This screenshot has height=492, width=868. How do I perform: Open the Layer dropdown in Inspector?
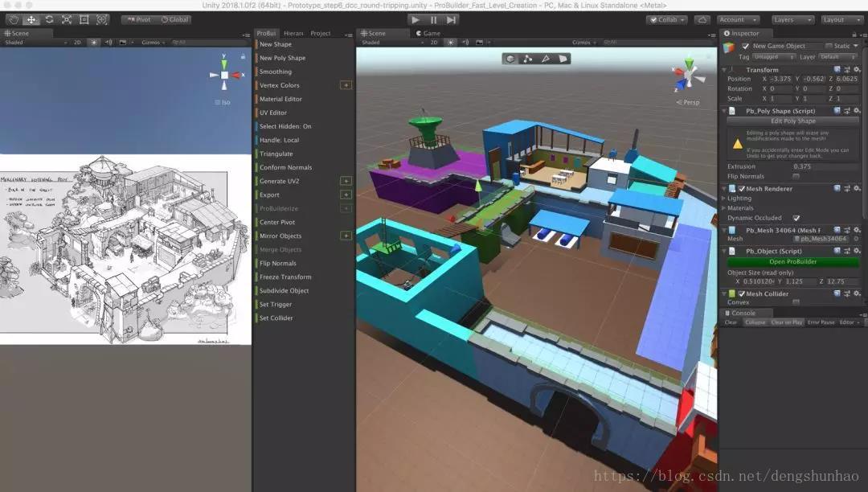click(x=838, y=57)
